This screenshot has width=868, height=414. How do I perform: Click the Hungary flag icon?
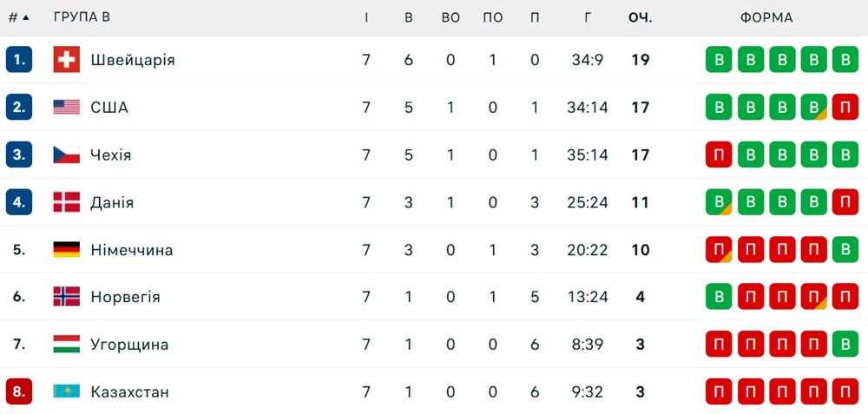tap(66, 345)
